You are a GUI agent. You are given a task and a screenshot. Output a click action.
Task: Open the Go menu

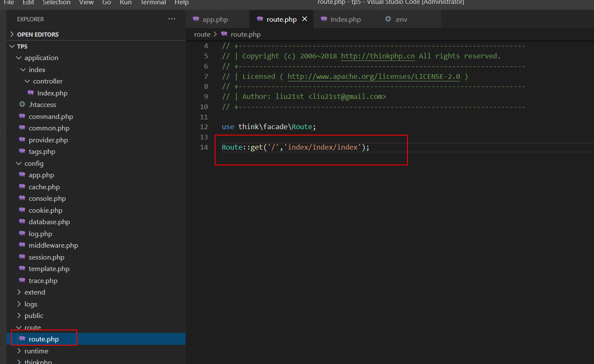(x=107, y=3)
